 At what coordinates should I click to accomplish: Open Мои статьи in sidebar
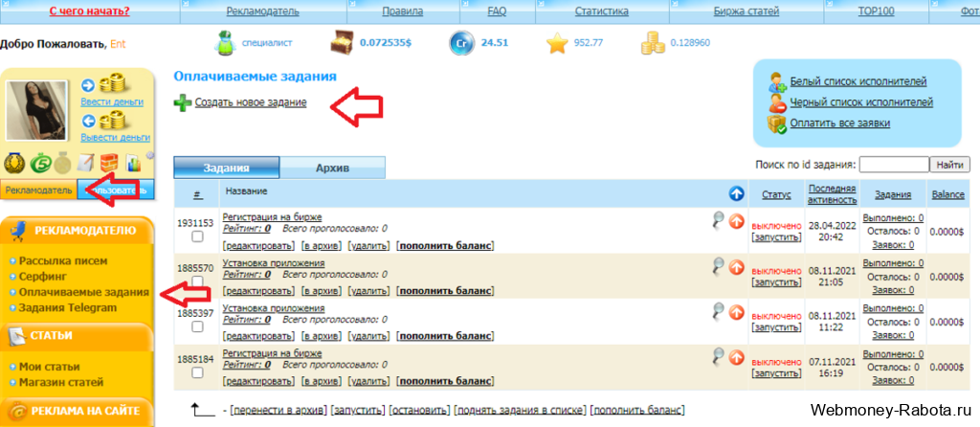coord(50,367)
